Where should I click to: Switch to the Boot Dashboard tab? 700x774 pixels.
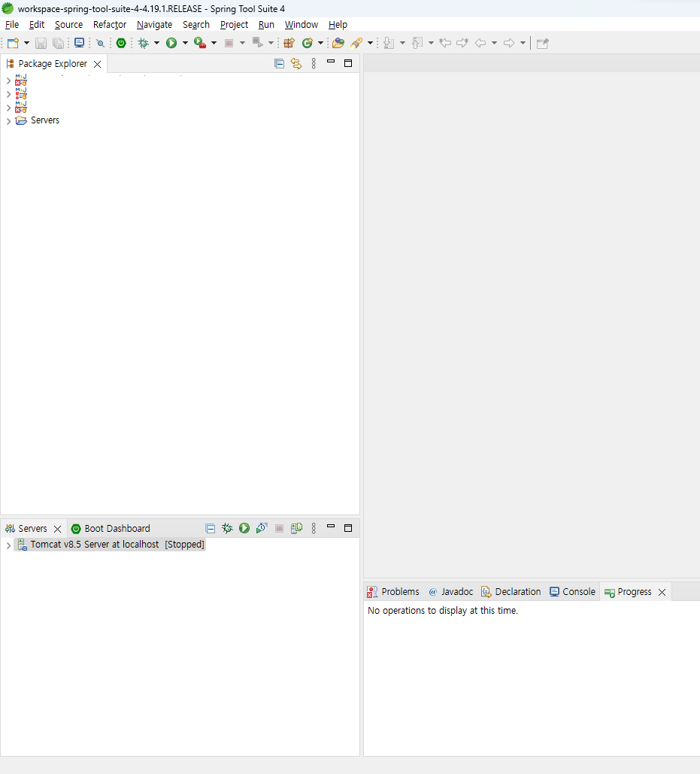[110, 529]
